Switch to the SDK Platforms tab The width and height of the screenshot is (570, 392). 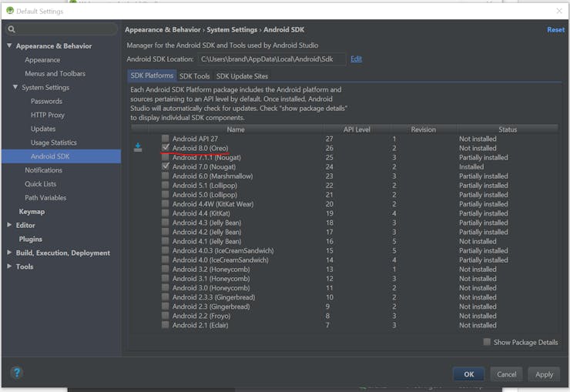tap(152, 75)
